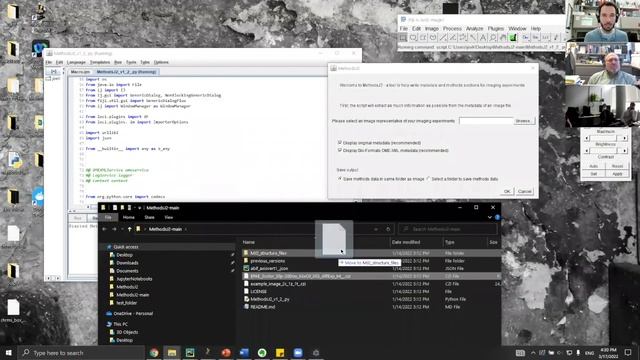Screen dimensions: 640x360
Task: Open the Language menu in script editor
Action: 76,62
